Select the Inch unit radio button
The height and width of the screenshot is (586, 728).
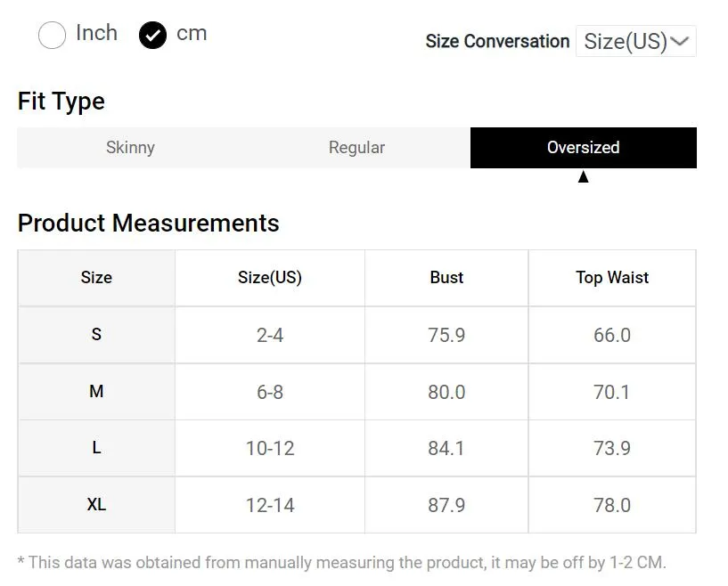coord(52,36)
